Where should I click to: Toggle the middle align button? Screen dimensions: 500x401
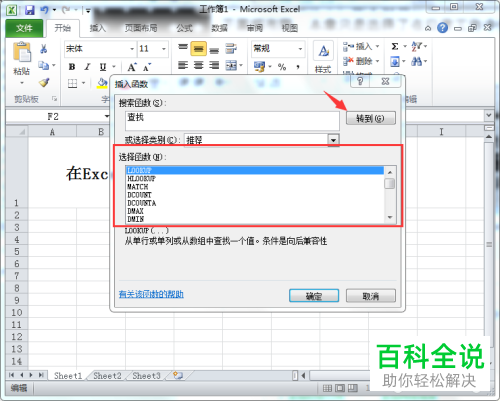coord(198,49)
